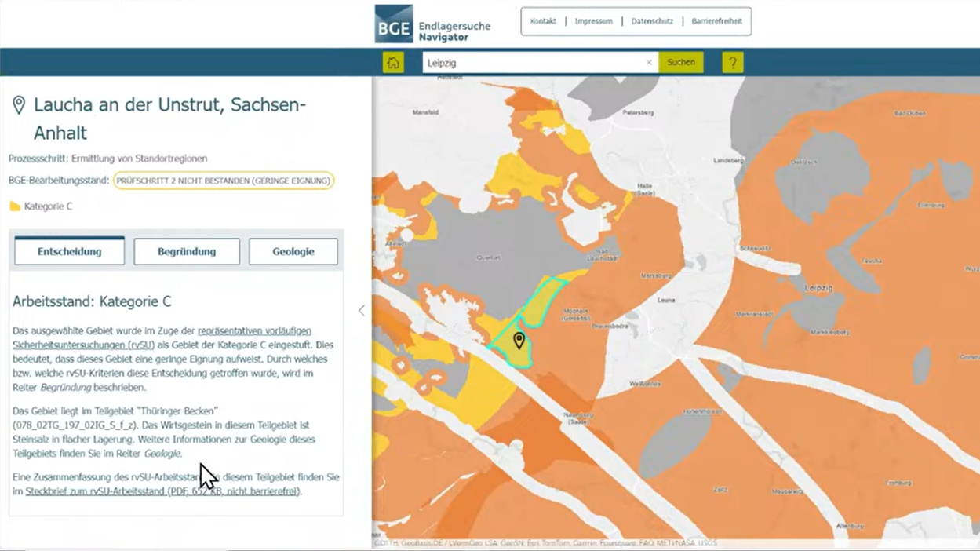Click the Delitzsch label on the map
The image size is (980, 551).
pos(805,162)
